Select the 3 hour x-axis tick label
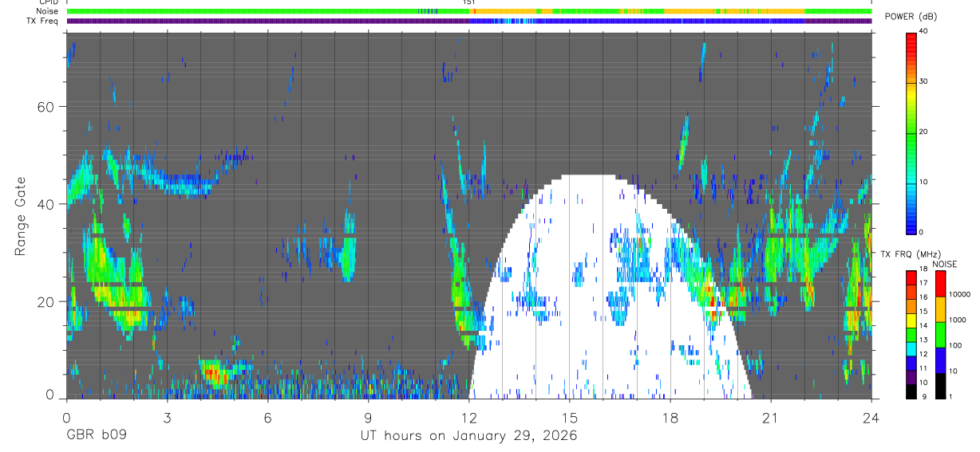Screen dimensions: 980x452 (x=167, y=417)
